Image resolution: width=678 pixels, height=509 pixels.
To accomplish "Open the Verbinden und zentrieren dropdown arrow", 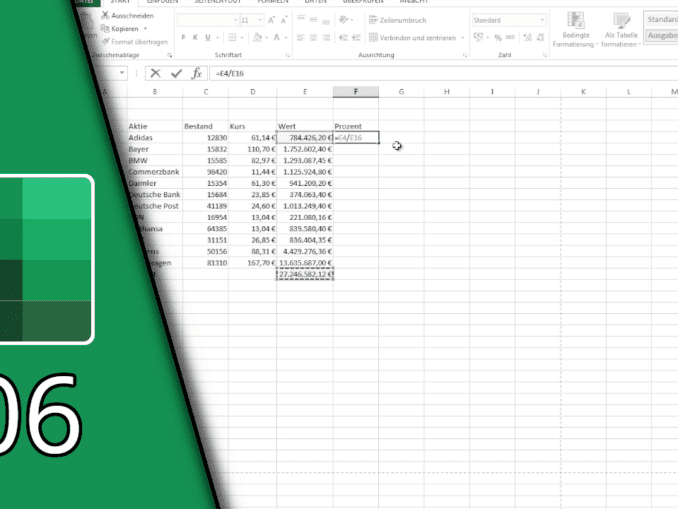I will 463,38.
